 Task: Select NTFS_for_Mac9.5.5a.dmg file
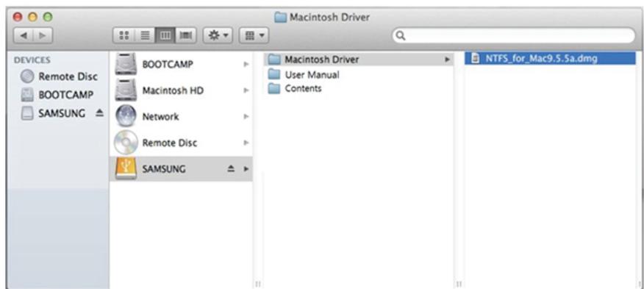pyautogui.click(x=550, y=59)
